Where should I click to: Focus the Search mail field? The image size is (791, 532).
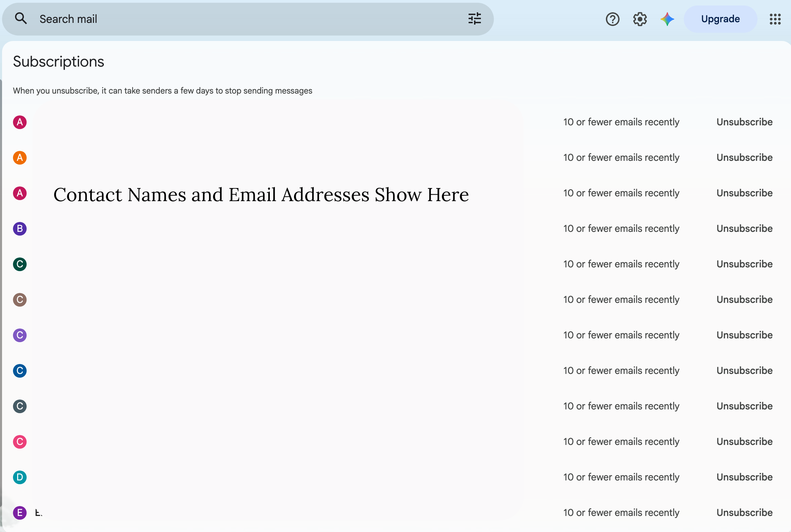248,19
